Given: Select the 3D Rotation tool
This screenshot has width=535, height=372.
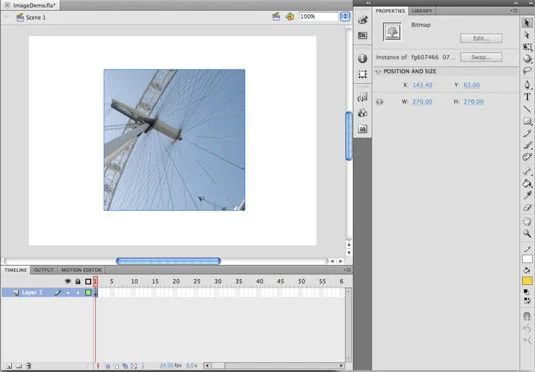Looking at the screenshot, I should click(x=527, y=59).
